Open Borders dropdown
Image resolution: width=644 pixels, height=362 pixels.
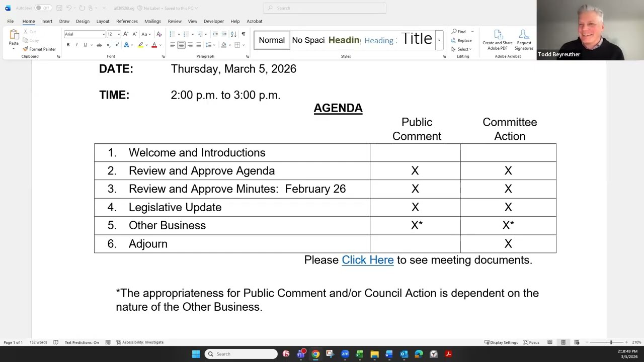pyautogui.click(x=244, y=45)
